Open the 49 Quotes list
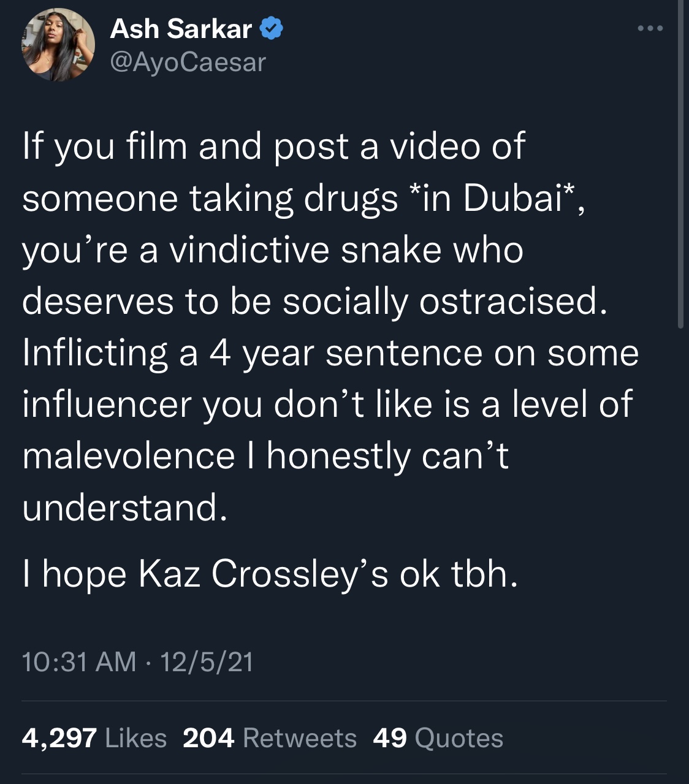The width and height of the screenshot is (689, 784). click(x=438, y=737)
